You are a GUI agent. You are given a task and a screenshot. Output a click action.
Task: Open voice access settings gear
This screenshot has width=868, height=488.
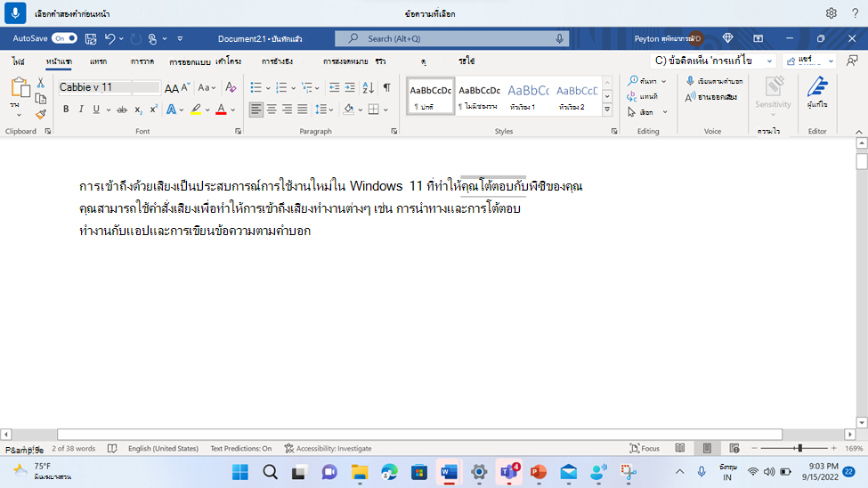pos(831,13)
